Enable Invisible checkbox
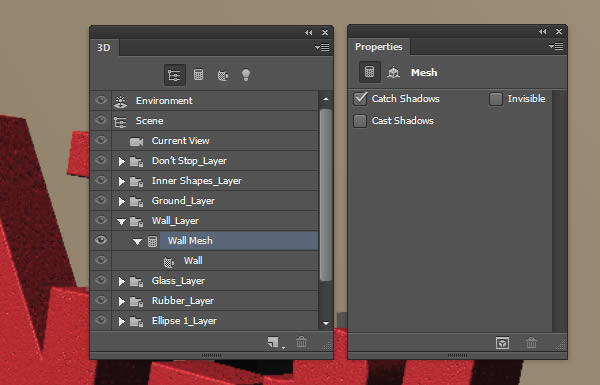This screenshot has width=600, height=385. (x=496, y=99)
